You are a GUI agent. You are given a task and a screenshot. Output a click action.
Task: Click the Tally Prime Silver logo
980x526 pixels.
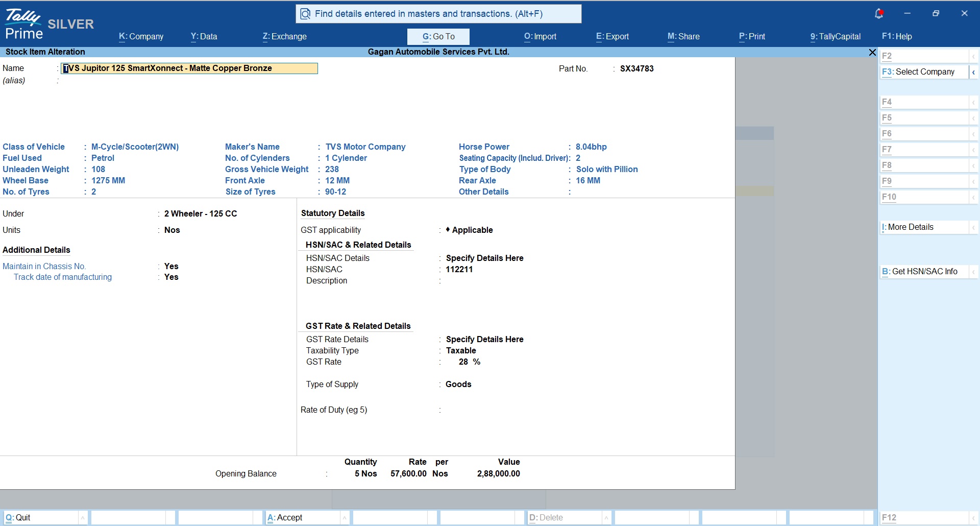[49, 24]
